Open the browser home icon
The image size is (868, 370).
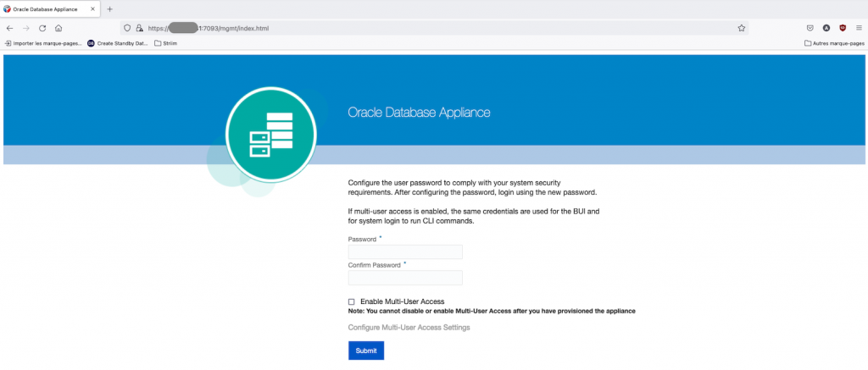point(58,28)
